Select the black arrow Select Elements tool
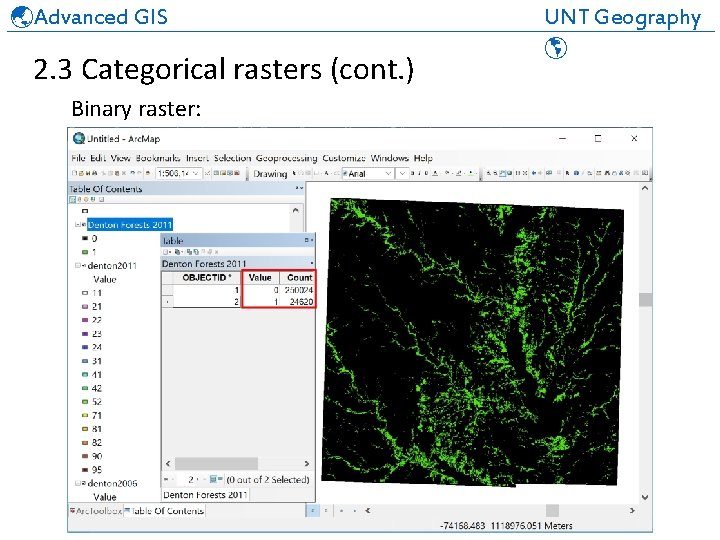 (568, 173)
